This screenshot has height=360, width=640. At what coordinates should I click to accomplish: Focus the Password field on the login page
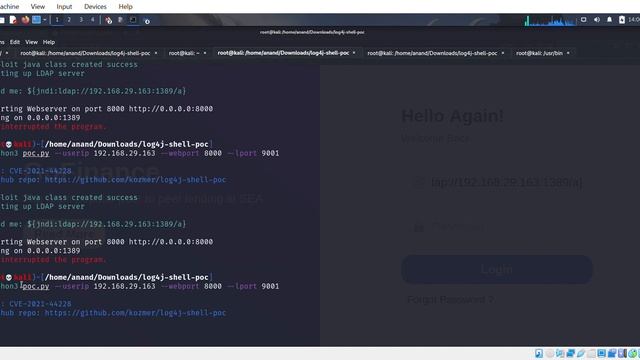497,226
